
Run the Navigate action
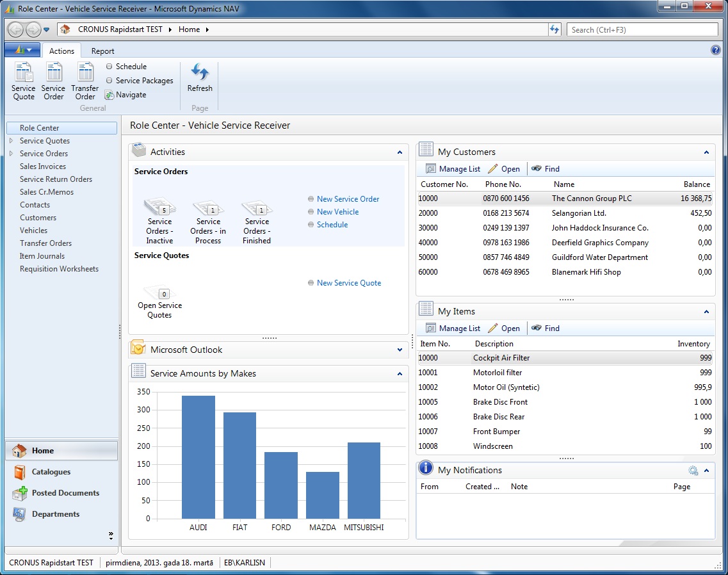click(x=125, y=95)
